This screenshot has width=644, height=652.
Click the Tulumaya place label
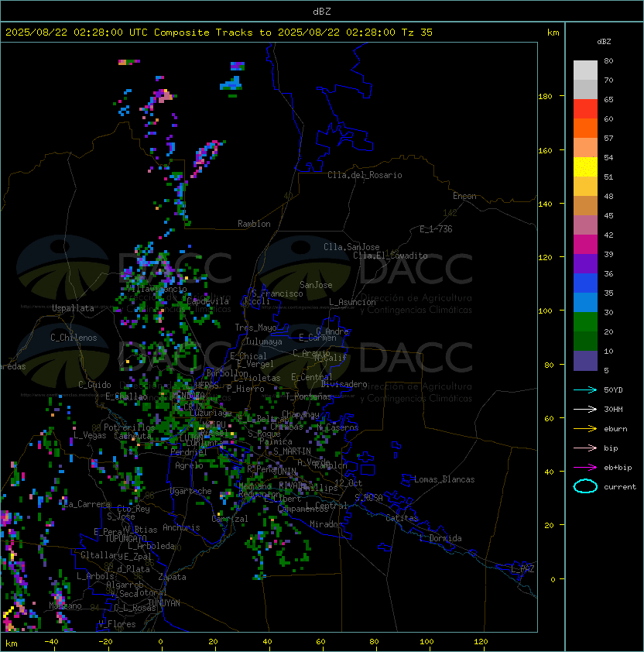pyautogui.click(x=264, y=341)
